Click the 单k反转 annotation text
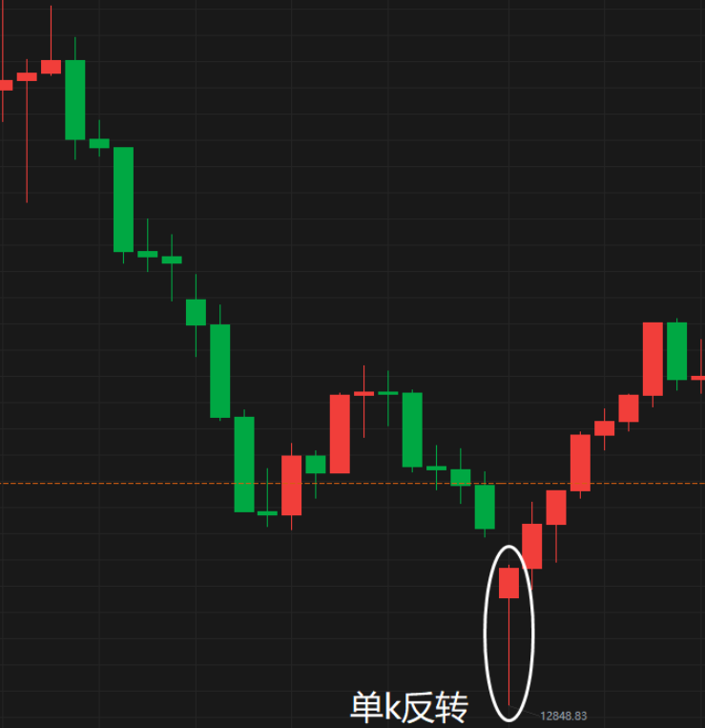This screenshot has height=728, width=705. pyautogui.click(x=409, y=707)
